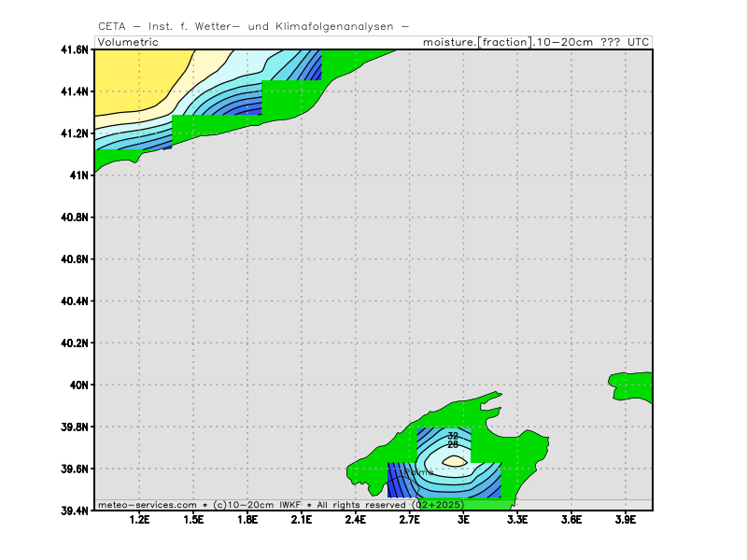
Task: Click the CETA institute title text
Action: point(252,27)
